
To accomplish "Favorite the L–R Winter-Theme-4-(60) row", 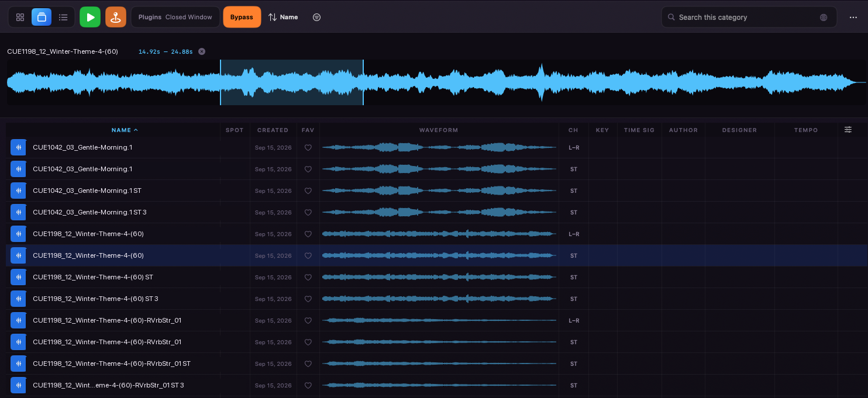I will [308, 234].
